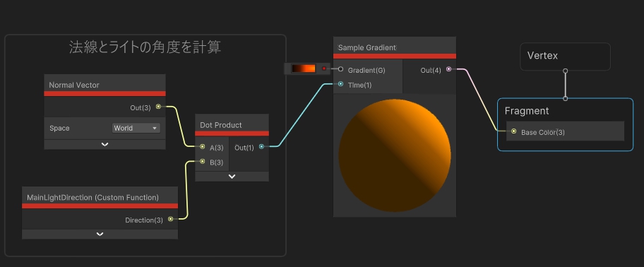644x267 pixels.
Task: Click the Dot Product Out(1) output port
Action: pos(261,147)
